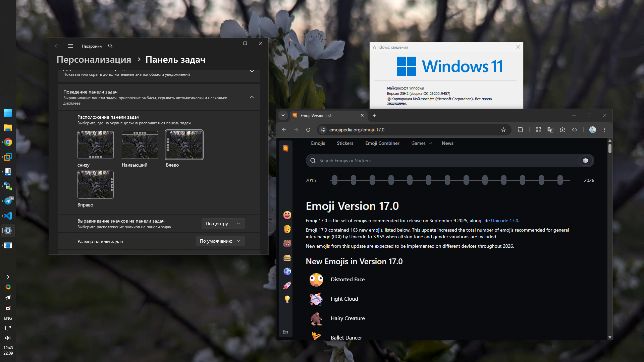644x362 pixels.
Task: Open Chrome tab search dropdown arrow
Action: [283, 115]
